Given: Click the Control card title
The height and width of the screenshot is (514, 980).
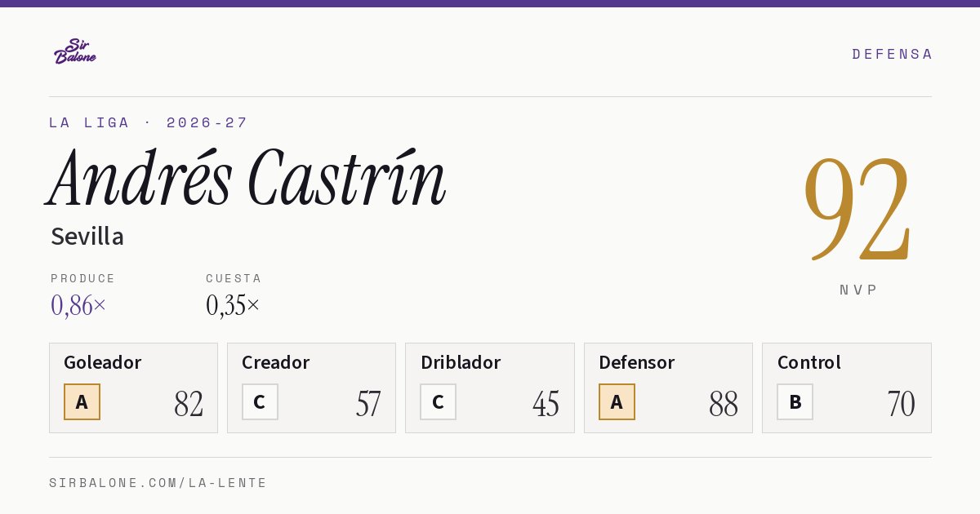Looking at the screenshot, I should pos(809,362).
